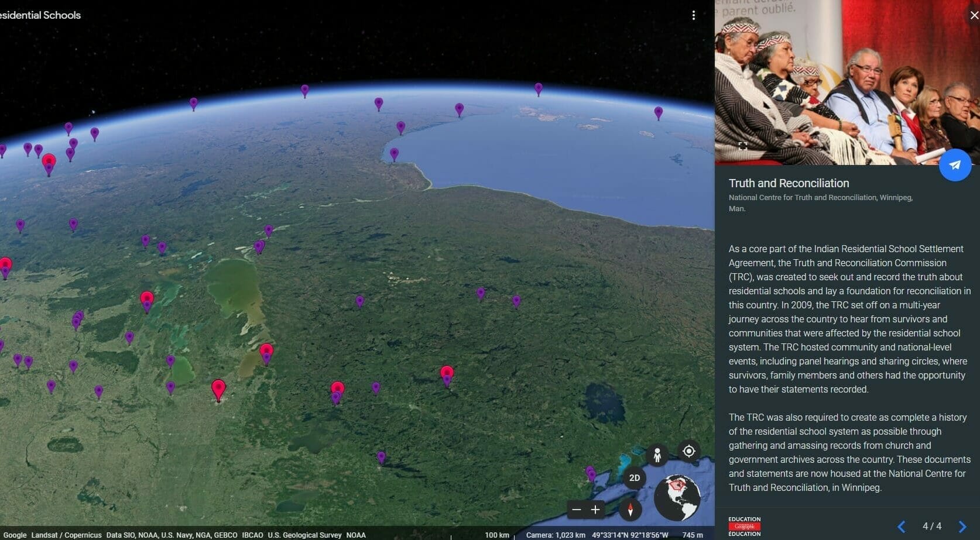The image size is (980, 540).
Task: Toggle the map to 2D view
Action: tap(634, 478)
